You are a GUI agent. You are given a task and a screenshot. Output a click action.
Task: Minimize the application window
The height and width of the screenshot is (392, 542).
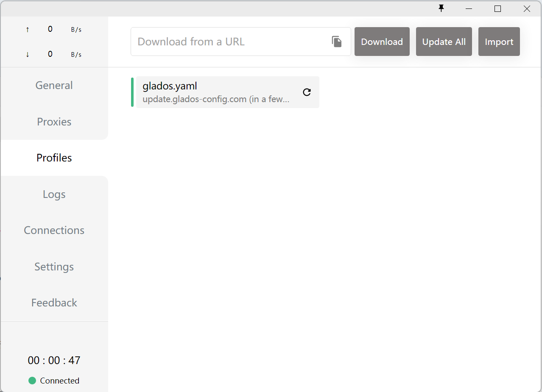tap(469, 8)
